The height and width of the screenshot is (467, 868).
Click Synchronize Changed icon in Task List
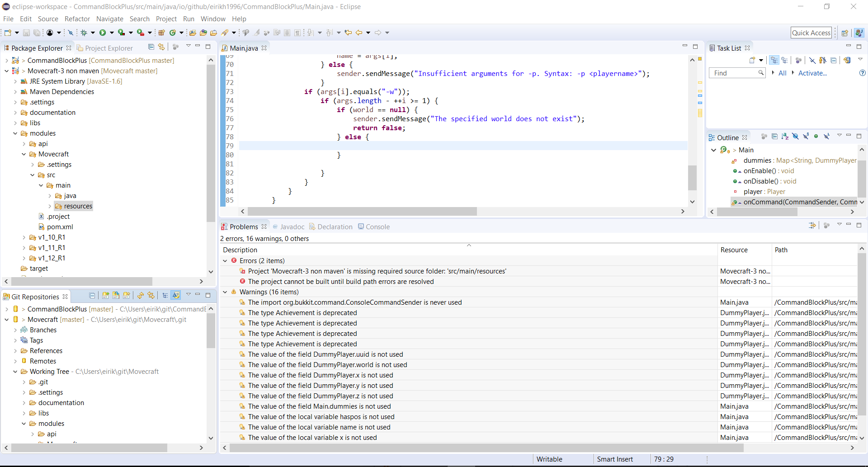click(847, 60)
